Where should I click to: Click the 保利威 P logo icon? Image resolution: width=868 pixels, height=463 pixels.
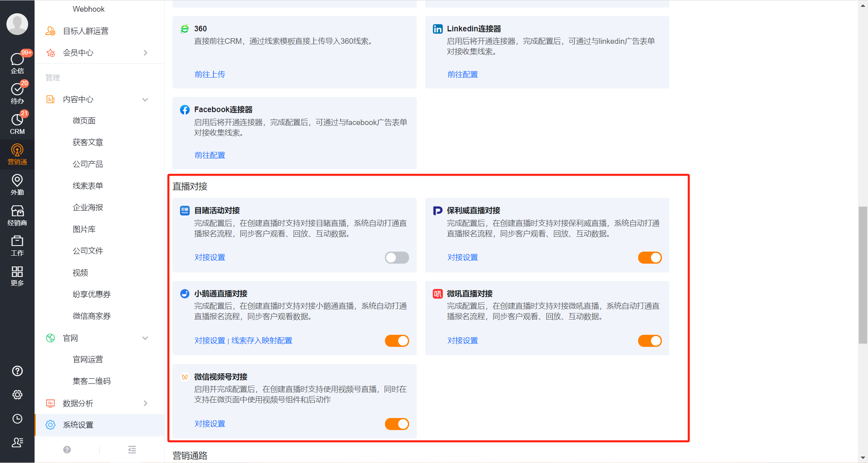(438, 211)
